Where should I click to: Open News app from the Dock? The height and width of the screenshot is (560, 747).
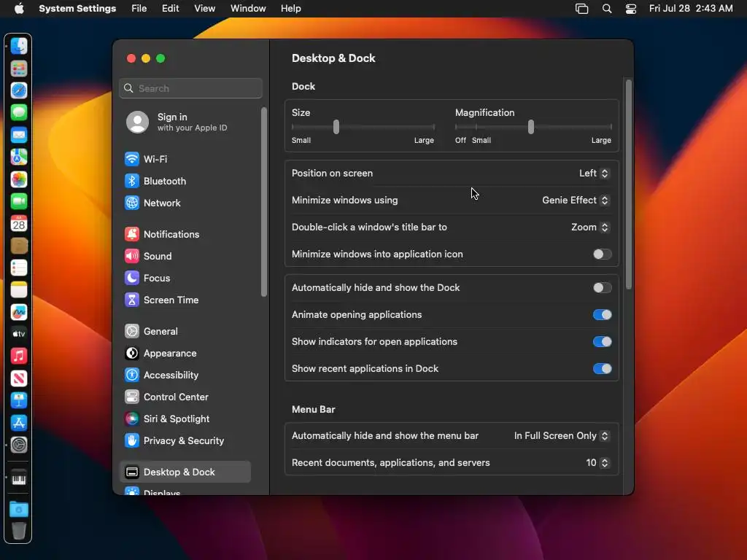tap(19, 378)
